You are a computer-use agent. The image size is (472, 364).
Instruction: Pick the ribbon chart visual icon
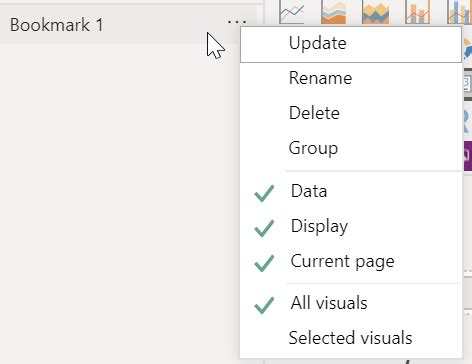tap(376, 12)
